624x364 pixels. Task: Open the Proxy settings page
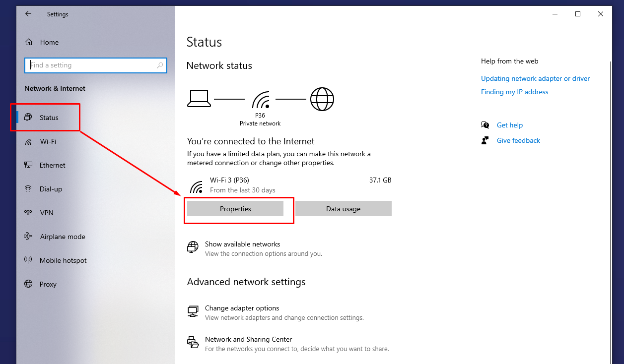[x=48, y=285]
